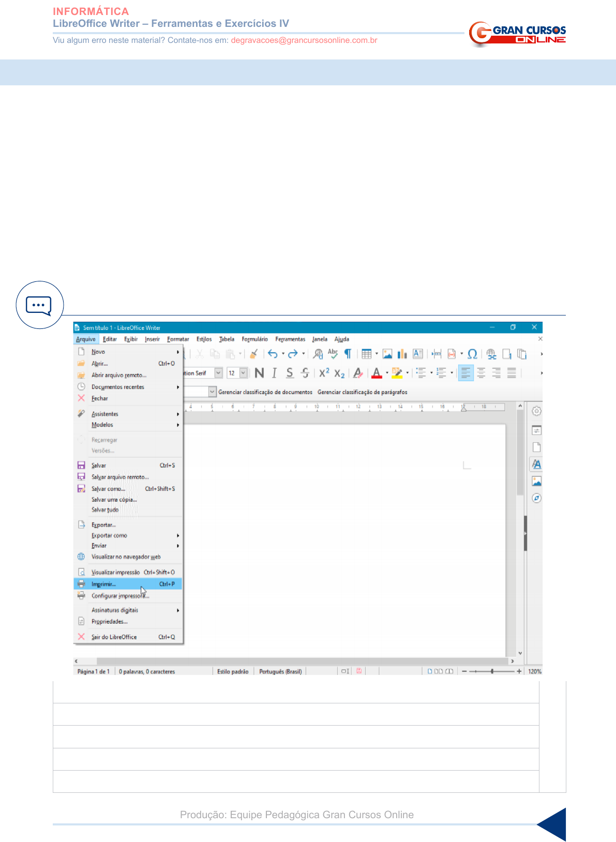Open the font size dropdown
Image resolution: width=616 pixels, height=842 pixels.
click(x=243, y=373)
